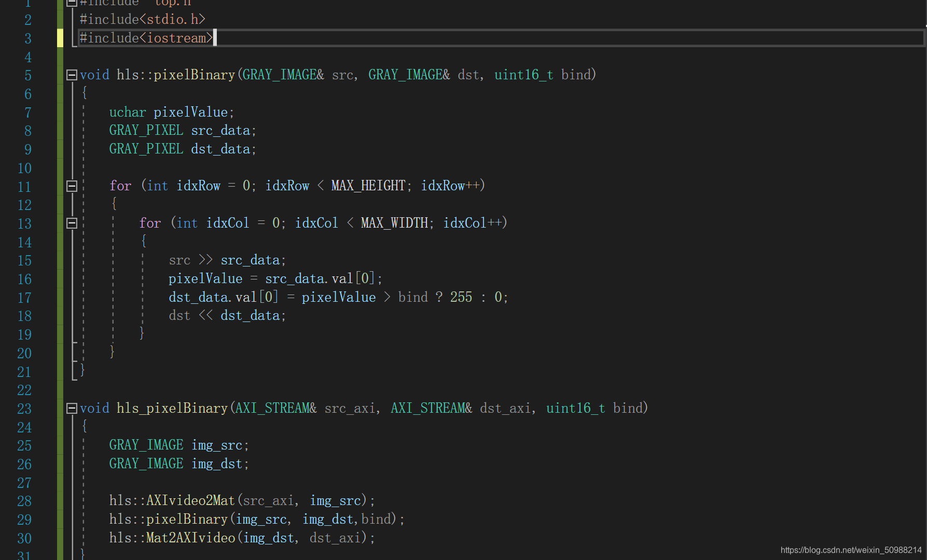Click the yellow modified-line marker beside line 3
Screen dimensions: 927x560
[x=60, y=38]
